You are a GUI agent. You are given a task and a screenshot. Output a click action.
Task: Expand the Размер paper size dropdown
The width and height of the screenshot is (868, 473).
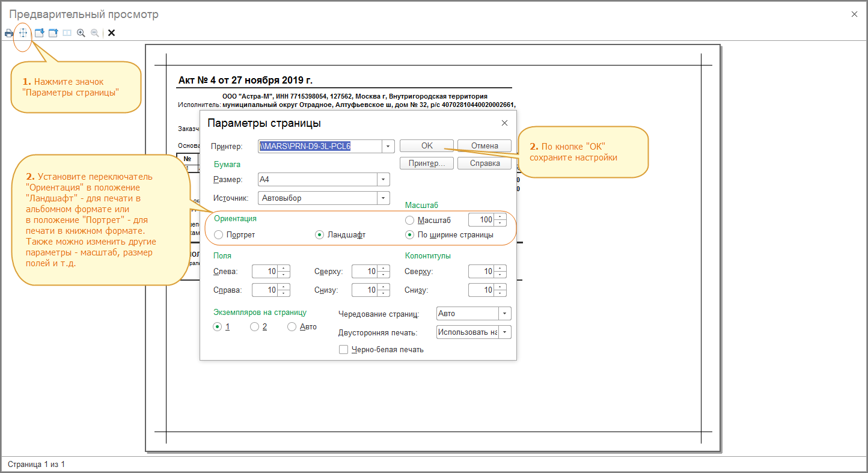(x=383, y=180)
